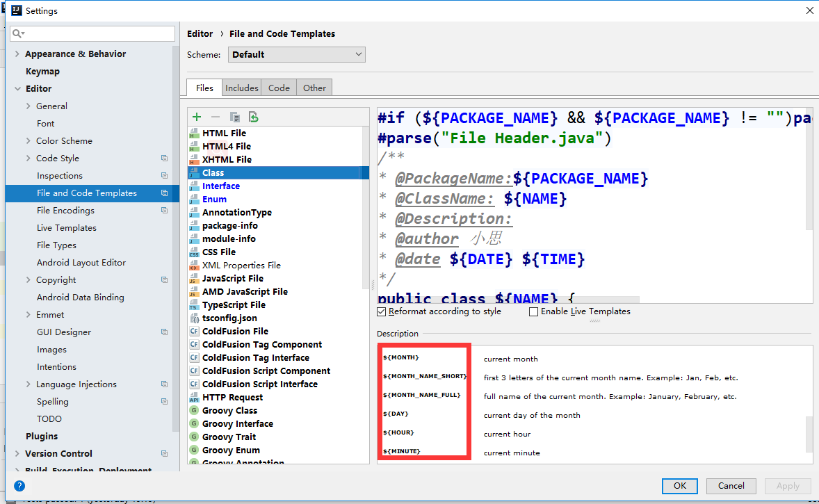Select the AnnotationType template
This screenshot has width=819, height=504.
(x=237, y=213)
